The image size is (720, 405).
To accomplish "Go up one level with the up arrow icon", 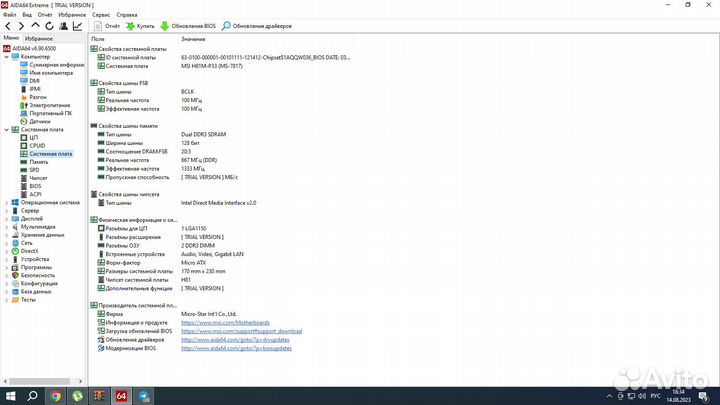I will [x=35, y=26].
